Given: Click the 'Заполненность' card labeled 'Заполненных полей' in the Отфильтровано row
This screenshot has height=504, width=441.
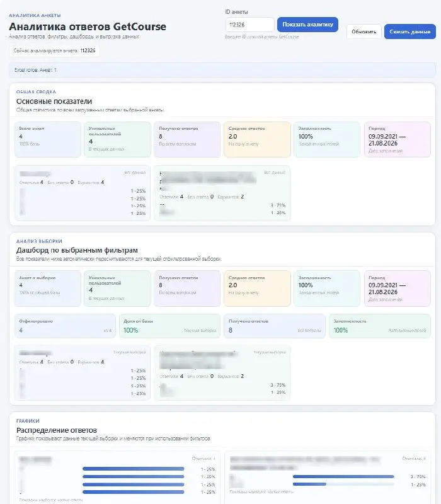Looking at the screenshot, I should pyautogui.click(x=380, y=326).
